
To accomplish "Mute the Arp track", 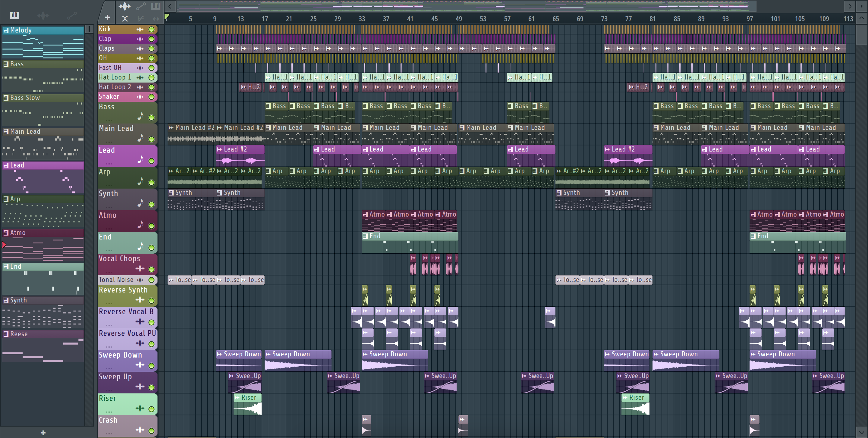I will pos(152,183).
